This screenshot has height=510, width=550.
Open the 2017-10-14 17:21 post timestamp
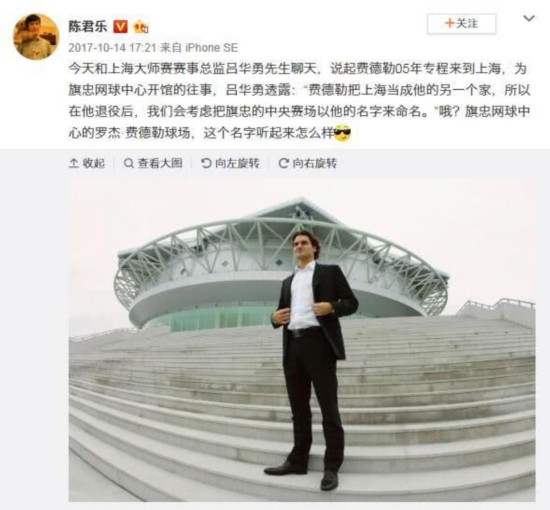pyautogui.click(x=112, y=48)
